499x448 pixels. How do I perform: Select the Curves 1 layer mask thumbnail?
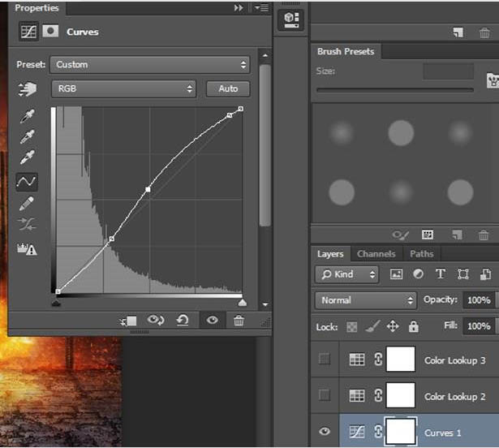pyautogui.click(x=400, y=432)
